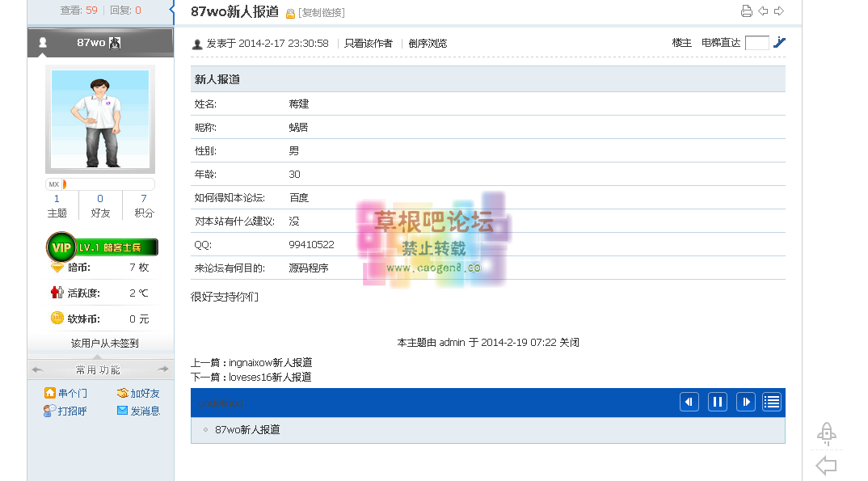The height and width of the screenshot is (481, 868).
Task: Click the elevator jump icon beside floor box
Action: pos(779,43)
